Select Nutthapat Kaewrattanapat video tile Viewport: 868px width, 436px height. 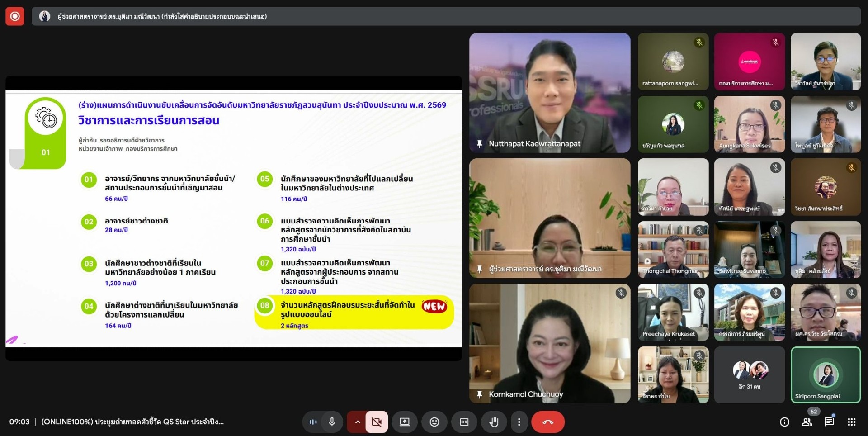(550, 93)
